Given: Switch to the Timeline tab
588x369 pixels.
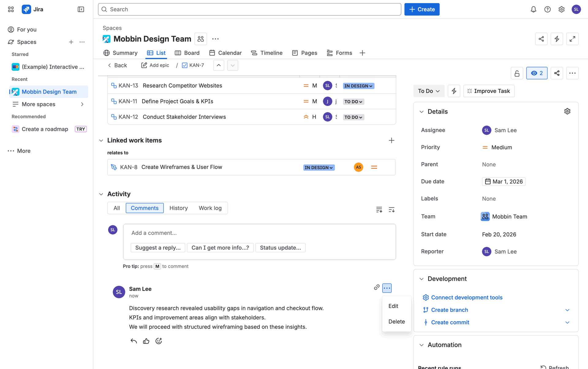Looking at the screenshot, I should point(266,53).
